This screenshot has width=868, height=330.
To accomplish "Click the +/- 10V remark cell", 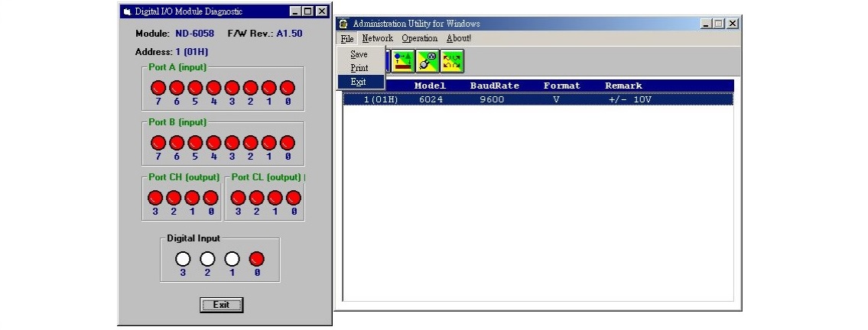I will tap(630, 100).
